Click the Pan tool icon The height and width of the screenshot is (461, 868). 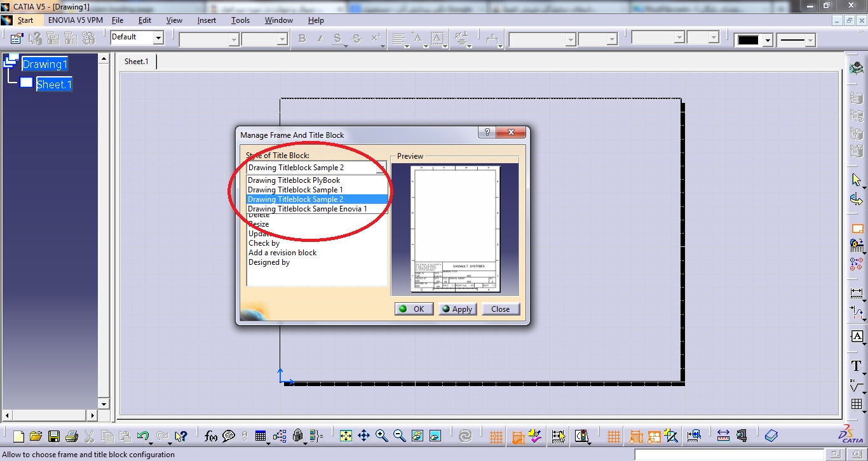(363, 436)
